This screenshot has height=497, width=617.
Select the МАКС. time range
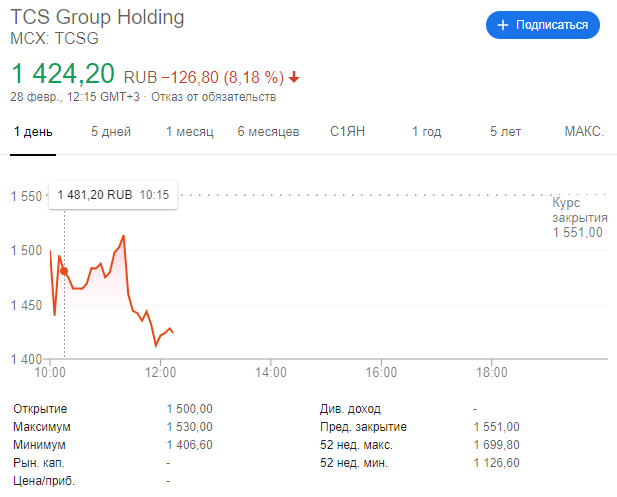[584, 131]
